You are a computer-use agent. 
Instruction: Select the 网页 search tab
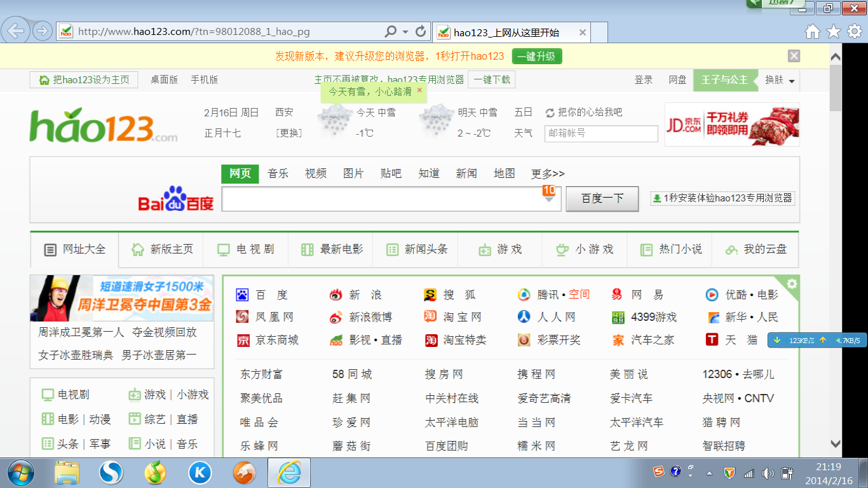click(x=240, y=173)
